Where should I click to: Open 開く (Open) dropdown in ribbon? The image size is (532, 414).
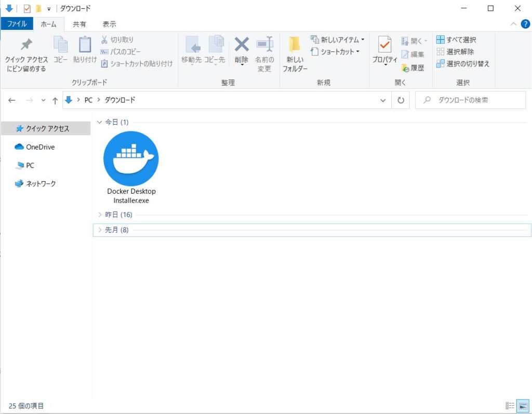pos(414,41)
